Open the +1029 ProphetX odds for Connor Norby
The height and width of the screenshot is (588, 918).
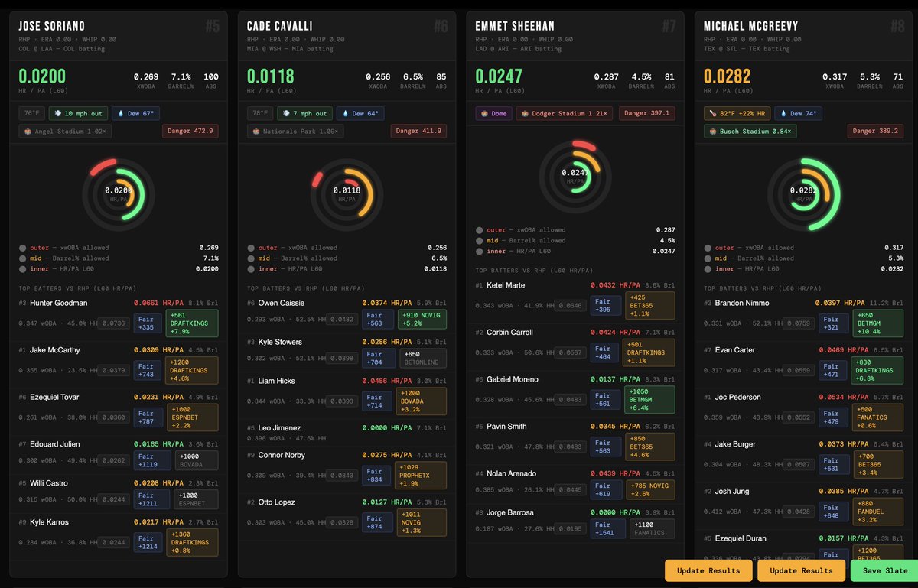tap(422, 476)
